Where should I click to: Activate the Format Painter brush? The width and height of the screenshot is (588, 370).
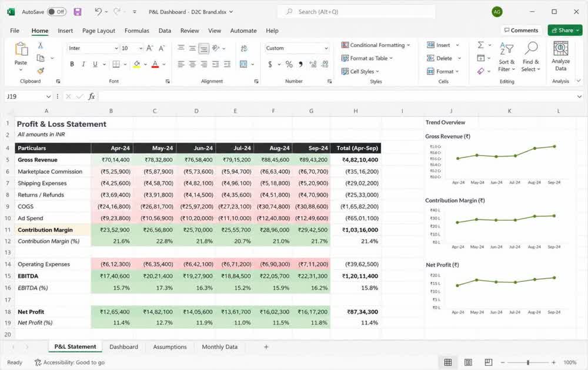click(41, 70)
